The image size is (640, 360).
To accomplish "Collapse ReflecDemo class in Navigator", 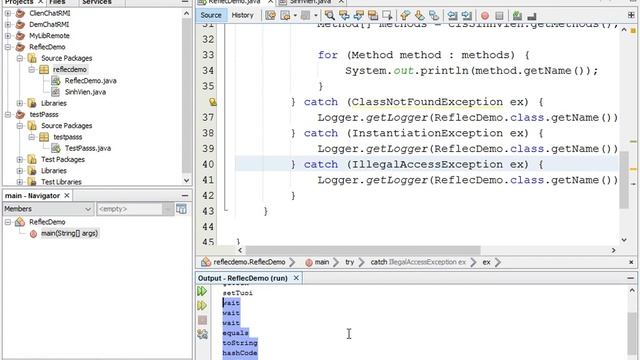I will [8, 222].
